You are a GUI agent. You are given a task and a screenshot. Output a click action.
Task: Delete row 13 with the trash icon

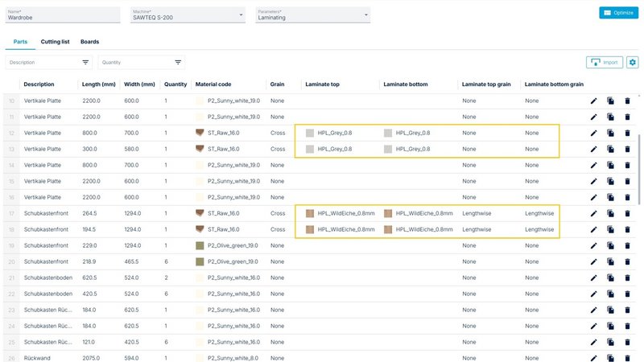pyautogui.click(x=627, y=149)
